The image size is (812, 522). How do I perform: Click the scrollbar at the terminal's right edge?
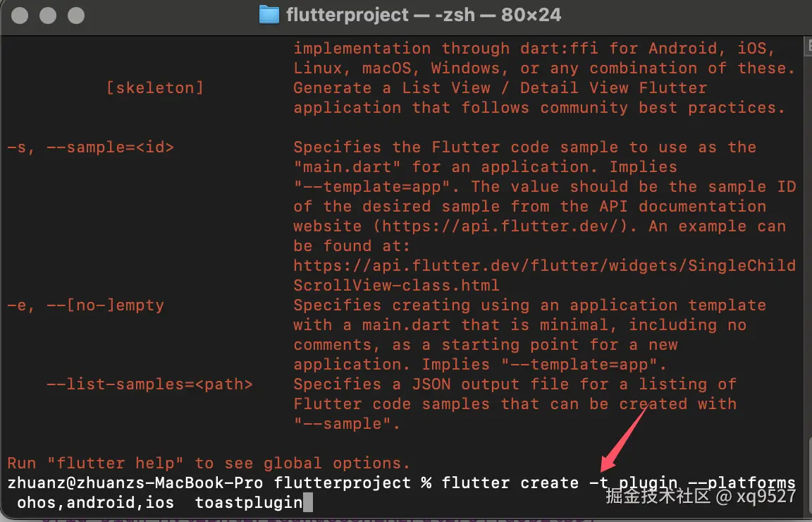(x=808, y=212)
